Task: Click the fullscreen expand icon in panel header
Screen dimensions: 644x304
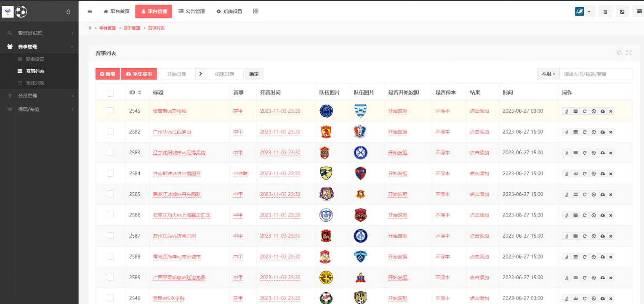Action: 629,53
